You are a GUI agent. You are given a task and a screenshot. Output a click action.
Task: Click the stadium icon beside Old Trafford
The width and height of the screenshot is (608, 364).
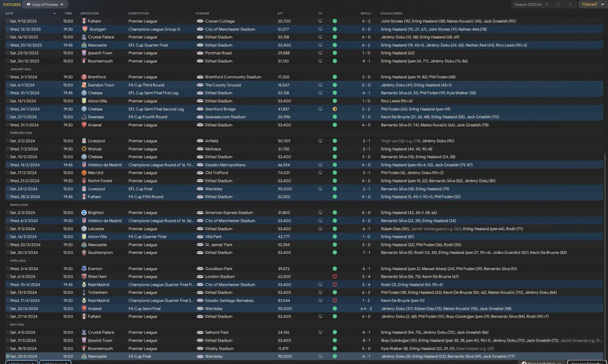click(x=200, y=173)
